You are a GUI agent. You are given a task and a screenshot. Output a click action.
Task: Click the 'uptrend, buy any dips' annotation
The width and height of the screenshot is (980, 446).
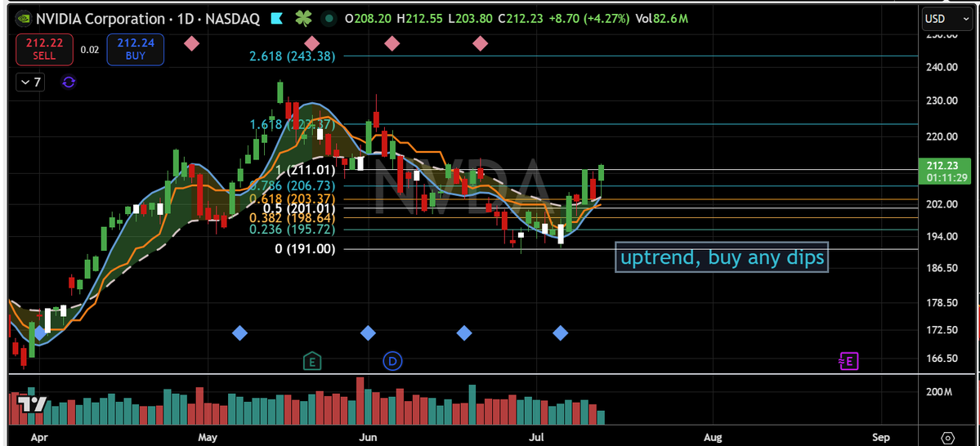click(722, 256)
